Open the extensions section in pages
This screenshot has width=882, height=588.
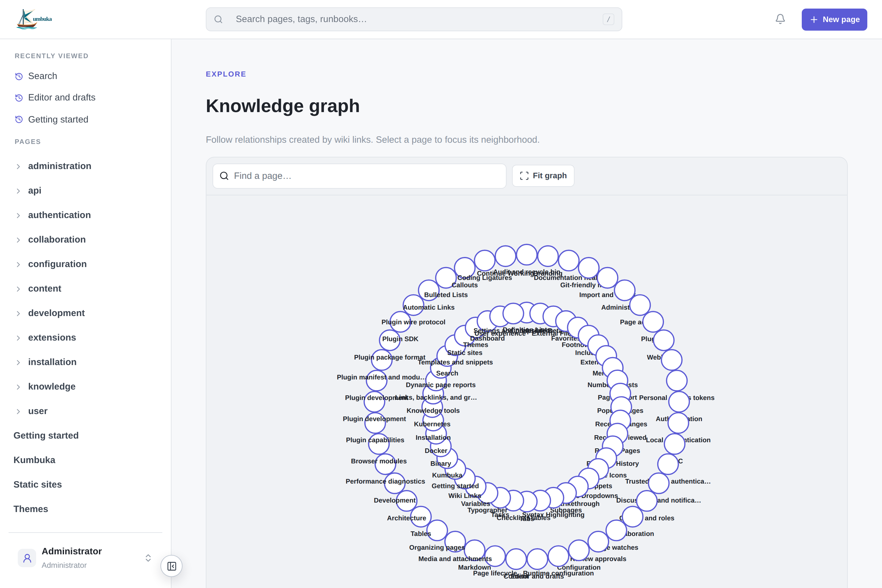[x=52, y=337]
